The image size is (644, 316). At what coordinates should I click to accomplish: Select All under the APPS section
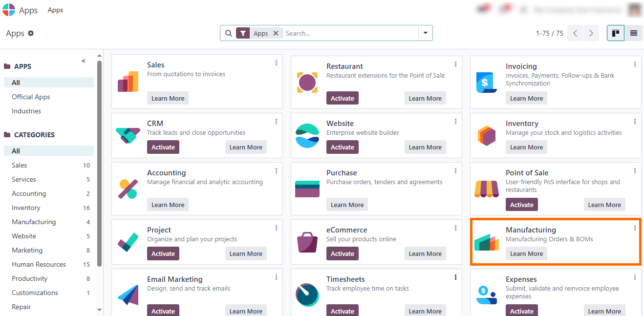pyautogui.click(x=49, y=83)
